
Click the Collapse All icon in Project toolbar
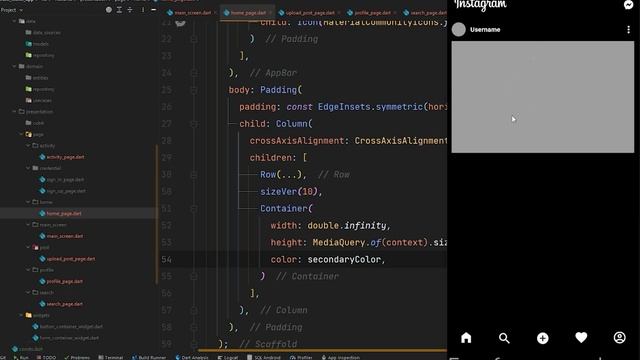click(130, 10)
